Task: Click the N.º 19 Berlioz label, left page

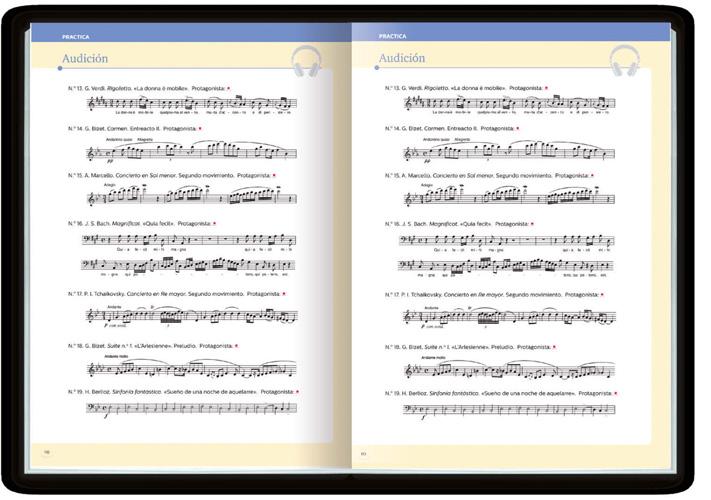Action: click(184, 392)
